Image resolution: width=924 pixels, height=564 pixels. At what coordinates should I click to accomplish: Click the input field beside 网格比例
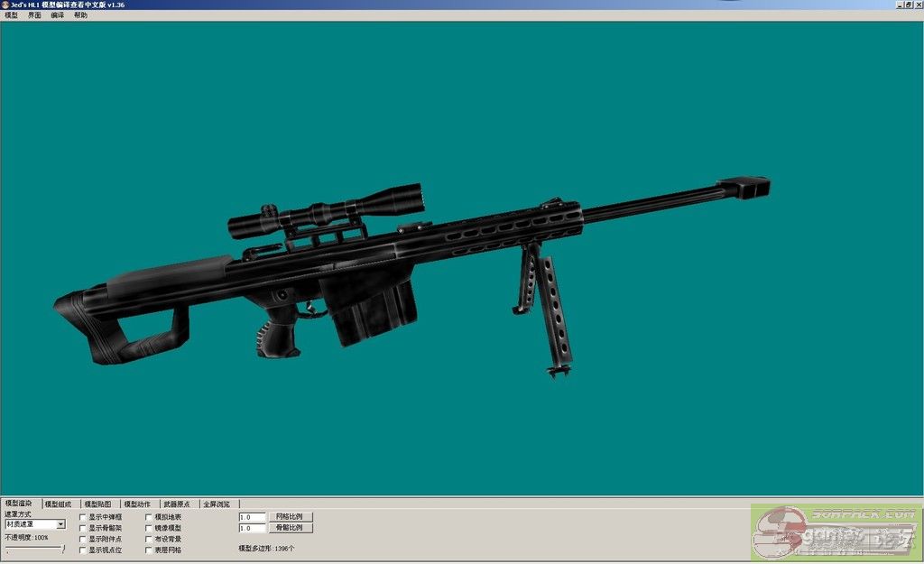pyautogui.click(x=252, y=517)
